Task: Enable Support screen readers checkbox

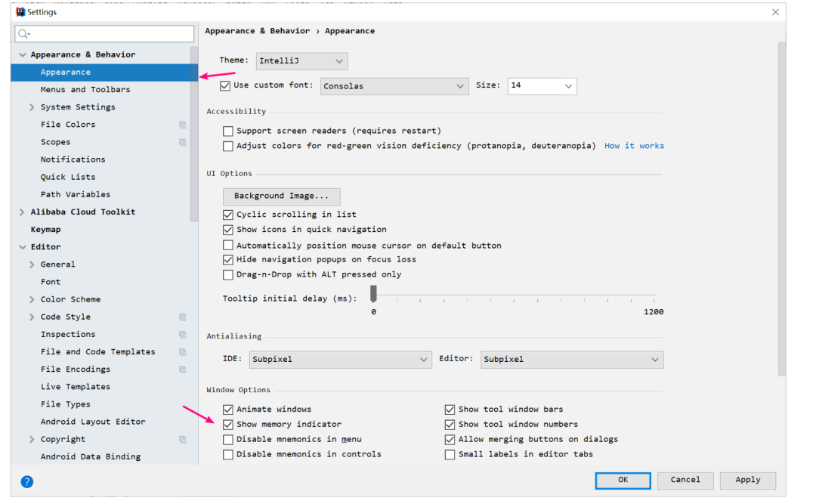Action: [228, 131]
